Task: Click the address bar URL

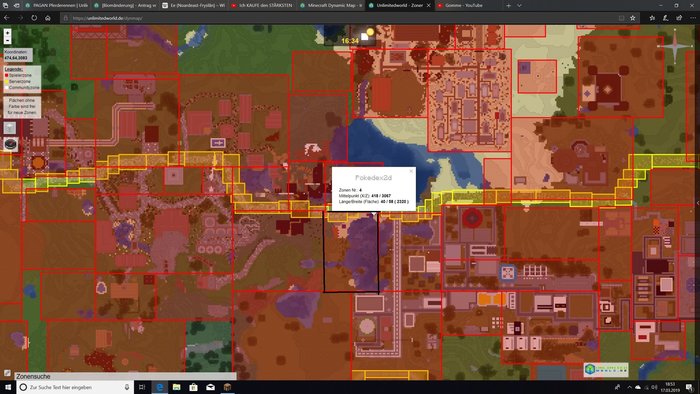Action: click(107, 18)
